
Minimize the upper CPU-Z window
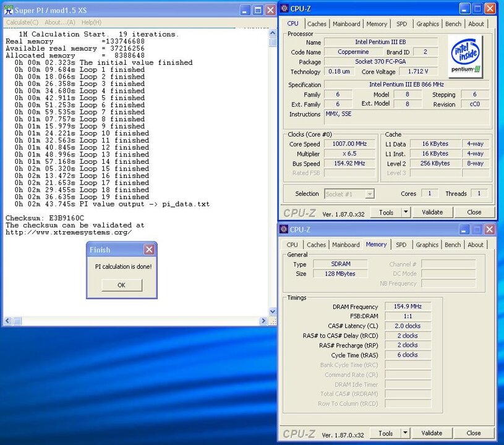coord(464,9)
